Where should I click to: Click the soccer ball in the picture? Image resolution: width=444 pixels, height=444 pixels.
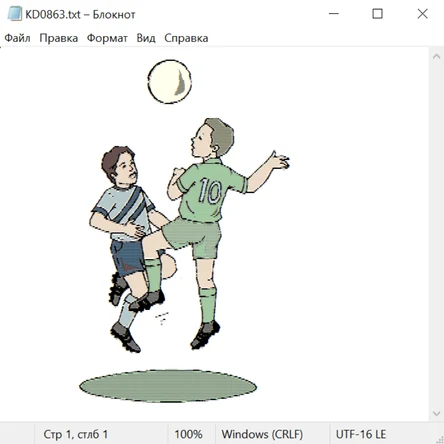(170, 82)
